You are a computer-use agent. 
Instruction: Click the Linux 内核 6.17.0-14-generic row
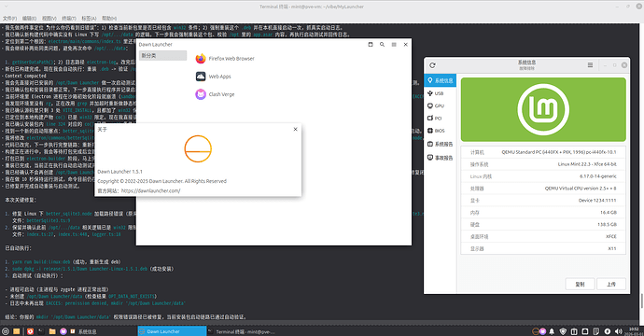coord(543,176)
